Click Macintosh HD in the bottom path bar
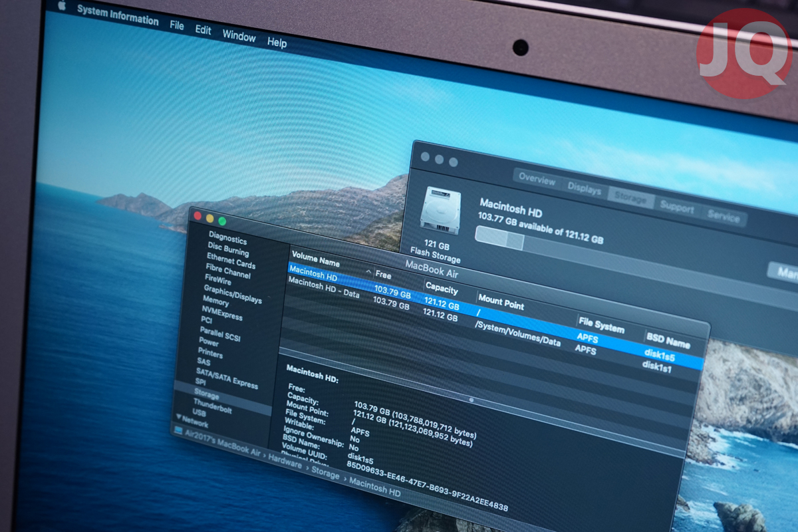The width and height of the screenshot is (798, 532). (375, 487)
